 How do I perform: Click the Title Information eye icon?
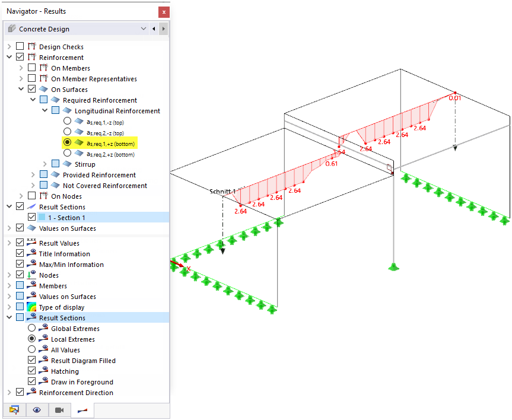31,253
